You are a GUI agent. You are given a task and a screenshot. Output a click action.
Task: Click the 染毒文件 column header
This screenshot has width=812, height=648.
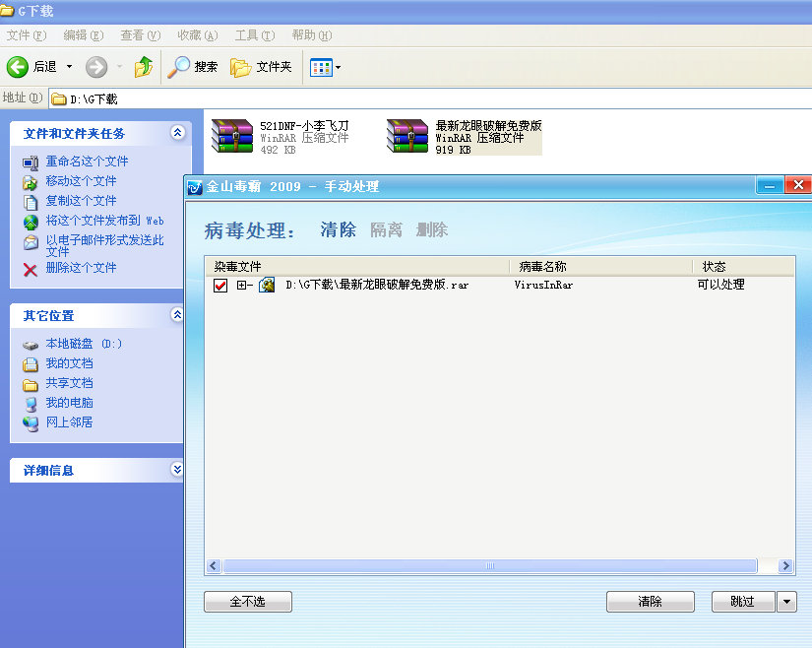357,267
